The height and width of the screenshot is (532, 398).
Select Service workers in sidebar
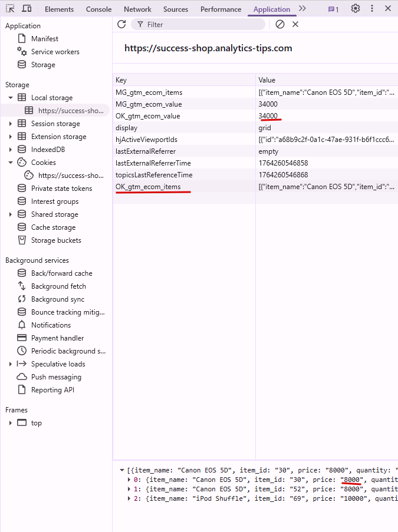pyautogui.click(x=55, y=52)
